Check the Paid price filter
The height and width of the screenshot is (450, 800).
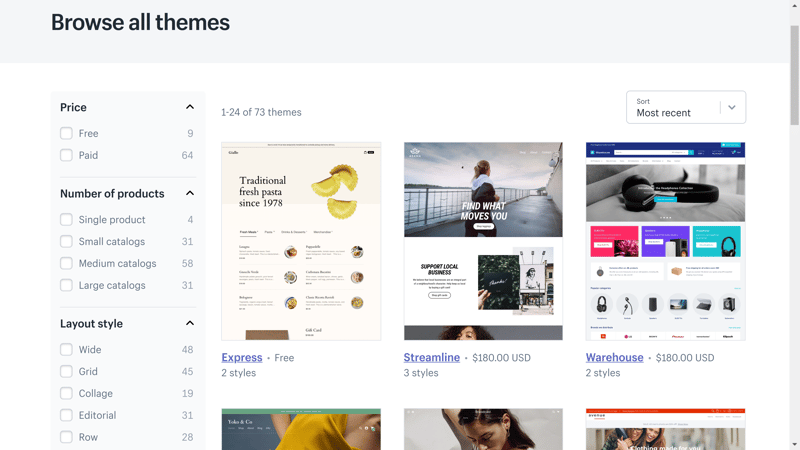(x=66, y=155)
